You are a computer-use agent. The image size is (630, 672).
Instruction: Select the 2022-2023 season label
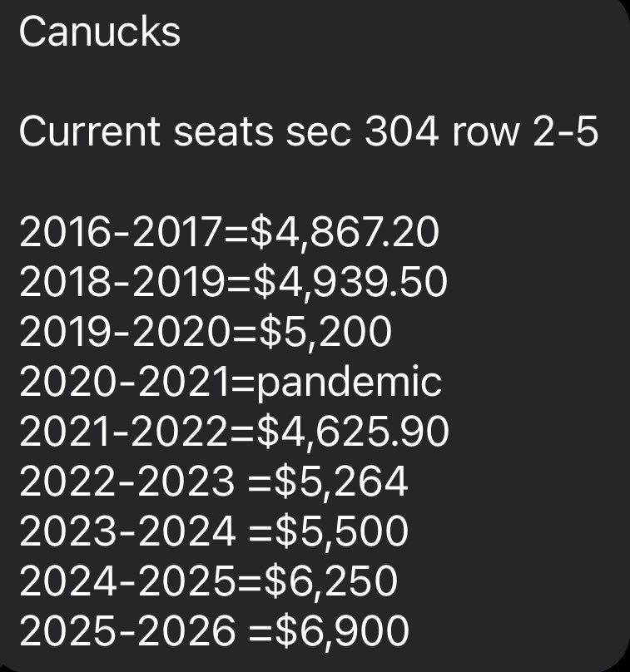pos(127,481)
